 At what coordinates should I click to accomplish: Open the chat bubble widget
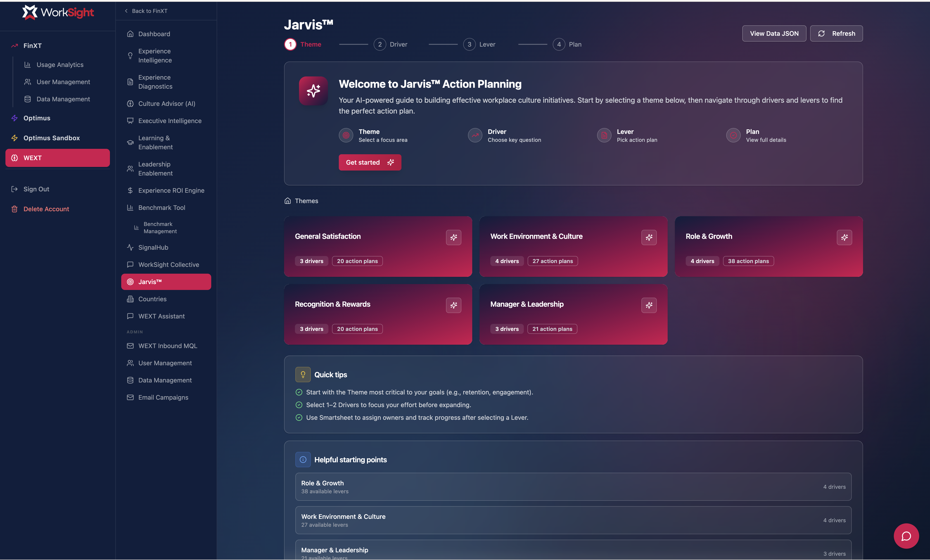[x=906, y=536]
